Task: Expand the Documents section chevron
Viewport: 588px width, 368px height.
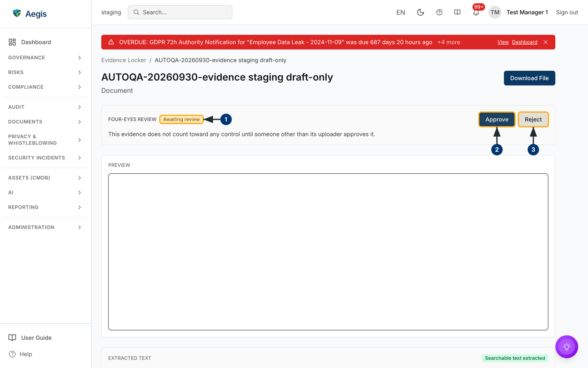Action: pyautogui.click(x=80, y=122)
